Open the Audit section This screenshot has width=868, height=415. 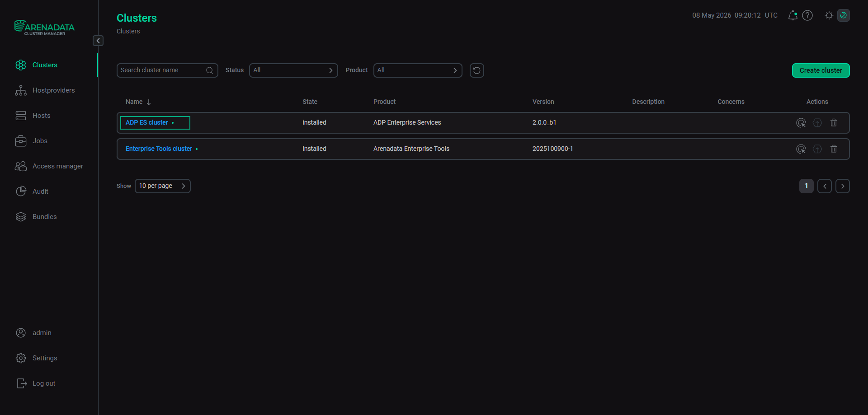[40, 191]
